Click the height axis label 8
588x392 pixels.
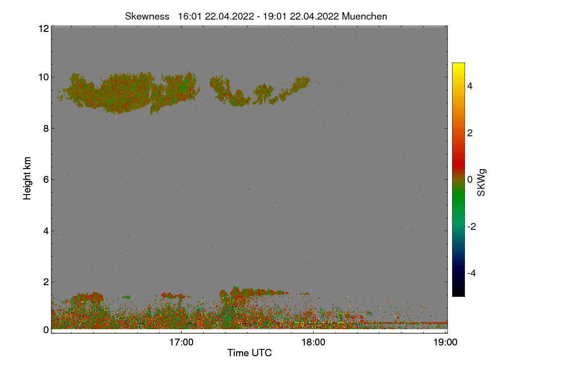(x=46, y=128)
